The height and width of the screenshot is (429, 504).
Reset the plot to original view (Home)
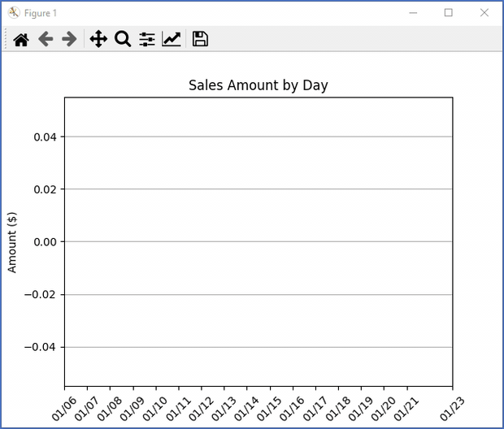pos(21,39)
